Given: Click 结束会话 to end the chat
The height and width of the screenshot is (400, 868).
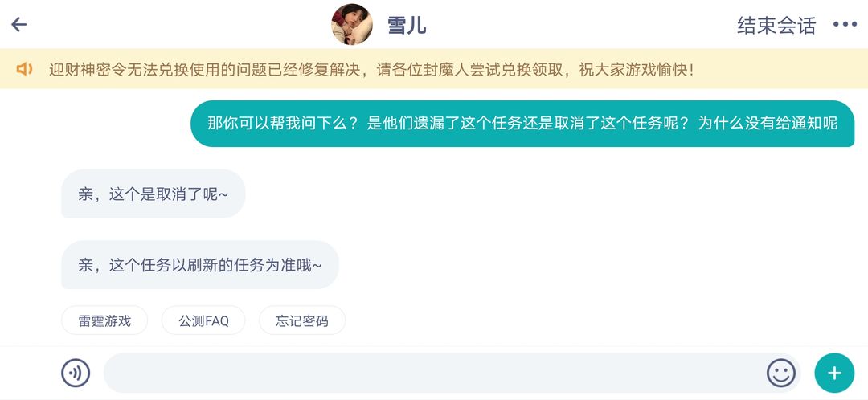Looking at the screenshot, I should [x=776, y=26].
